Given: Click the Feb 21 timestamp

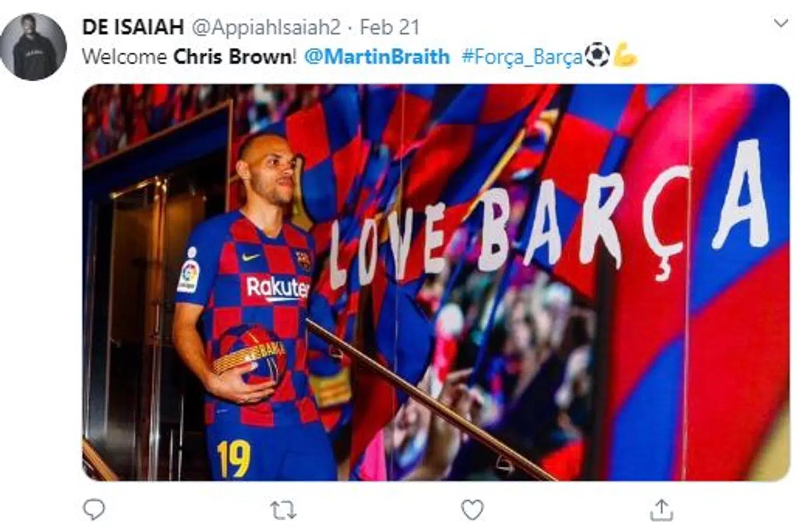Looking at the screenshot, I should (389, 27).
